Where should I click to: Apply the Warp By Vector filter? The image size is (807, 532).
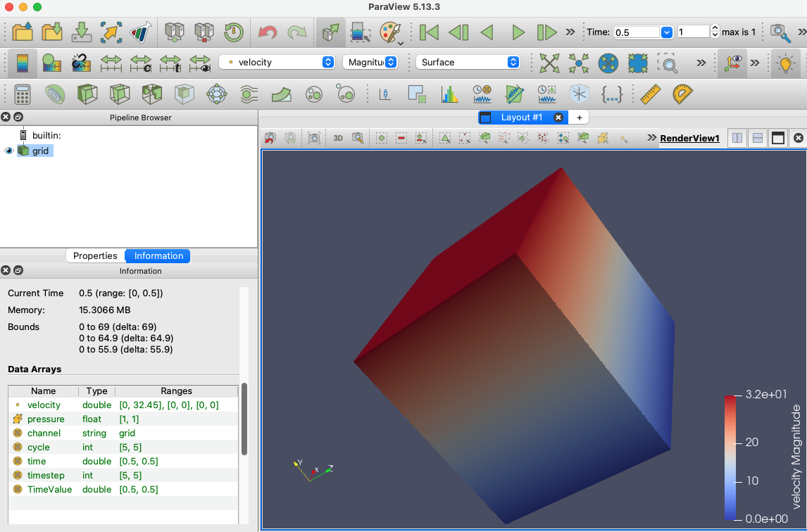coord(282,94)
